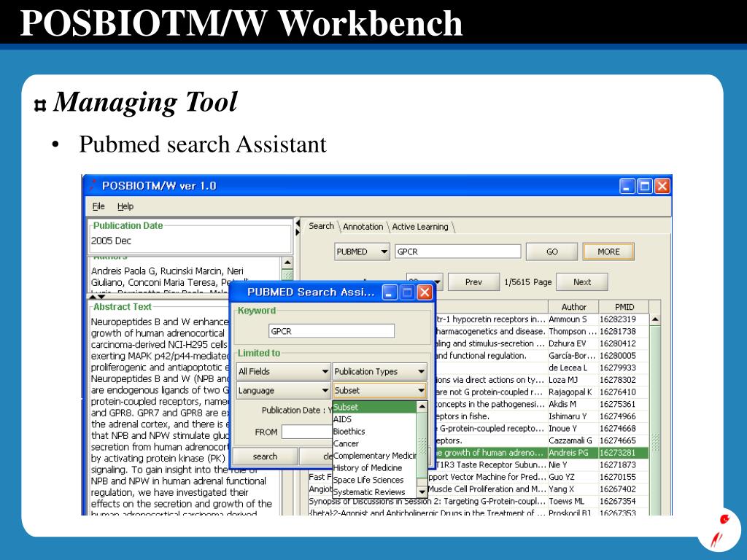Select AIDS from the Subset list
Screen dimensions: 747x560
pyautogui.click(x=374, y=419)
